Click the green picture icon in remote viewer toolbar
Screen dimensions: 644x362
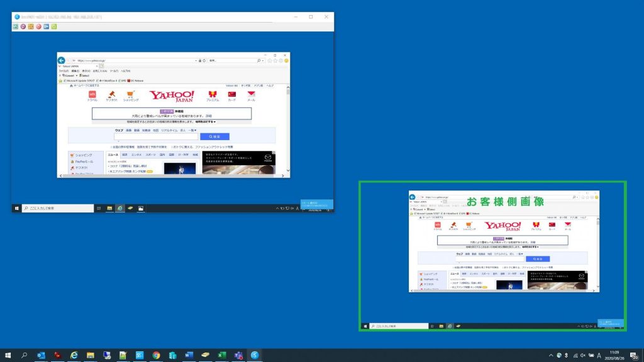pos(16,26)
